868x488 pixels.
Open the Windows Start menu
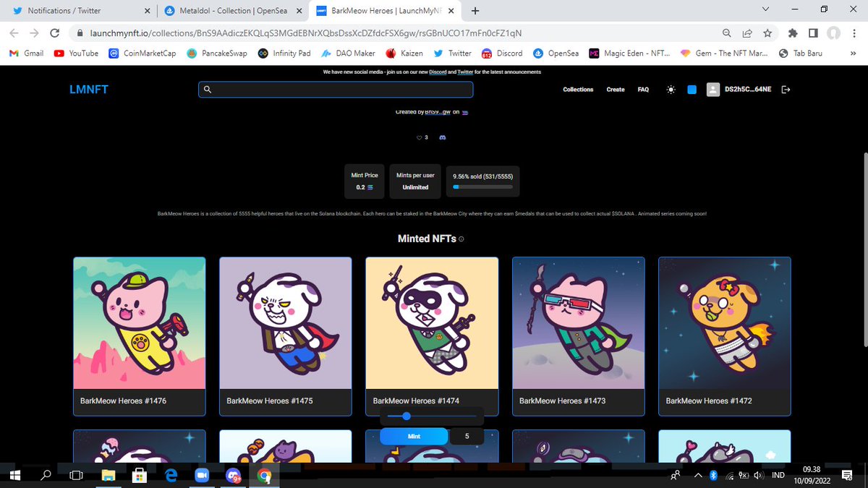14,475
